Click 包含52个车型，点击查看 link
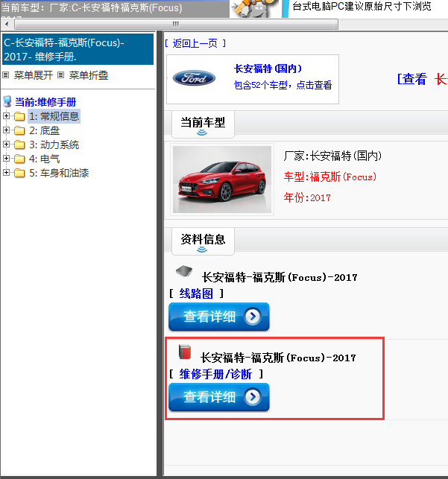This screenshot has height=479, width=448. [283, 85]
